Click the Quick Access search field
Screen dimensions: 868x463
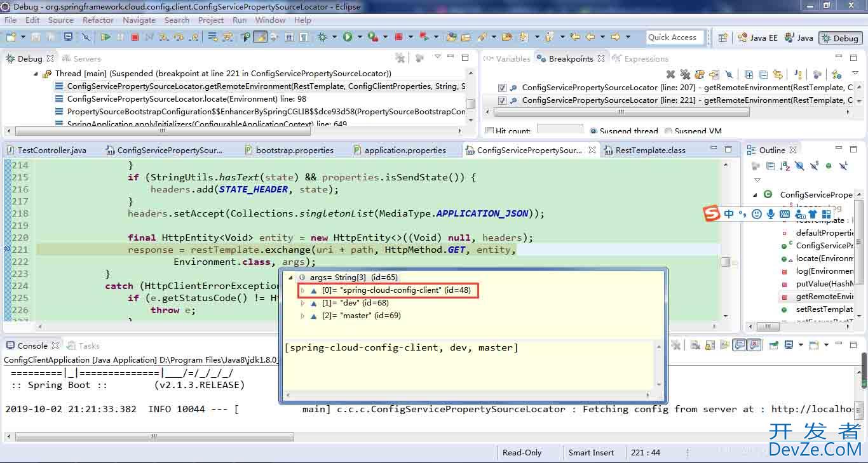675,37
